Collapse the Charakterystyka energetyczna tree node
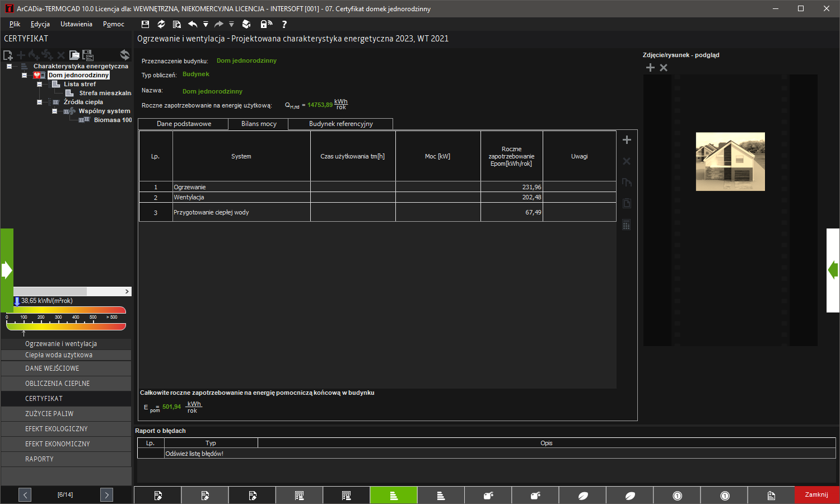The height and width of the screenshot is (504, 840). point(9,66)
